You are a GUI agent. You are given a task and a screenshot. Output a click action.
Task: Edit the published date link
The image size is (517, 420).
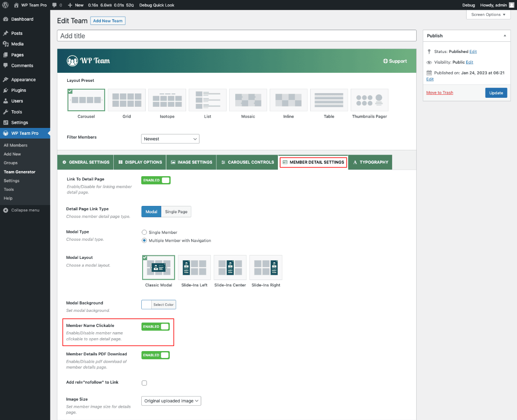430,79
